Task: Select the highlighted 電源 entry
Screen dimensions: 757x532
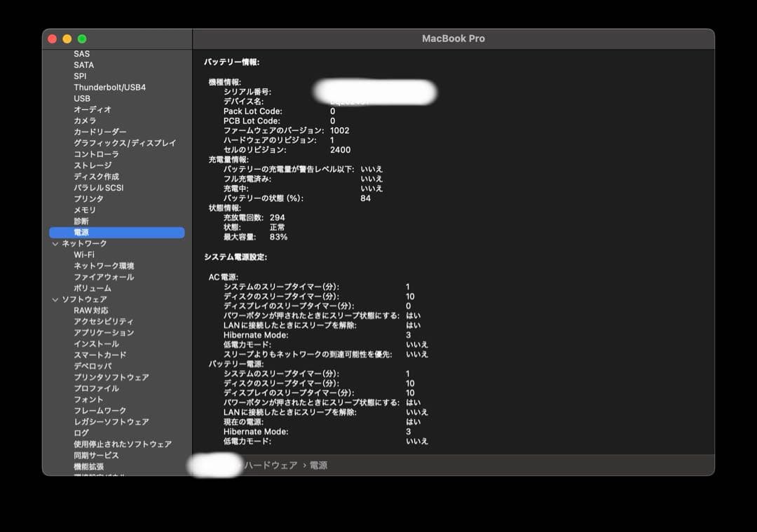Action: tap(117, 232)
